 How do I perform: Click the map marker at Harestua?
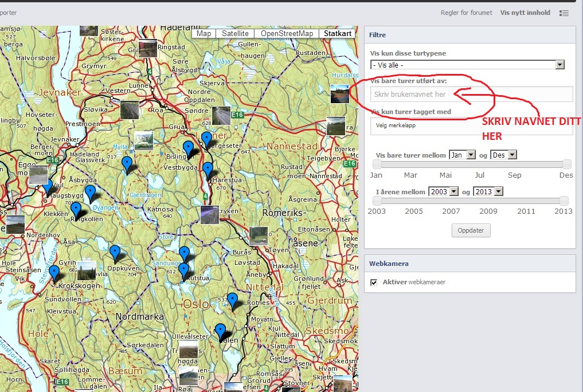(208, 170)
